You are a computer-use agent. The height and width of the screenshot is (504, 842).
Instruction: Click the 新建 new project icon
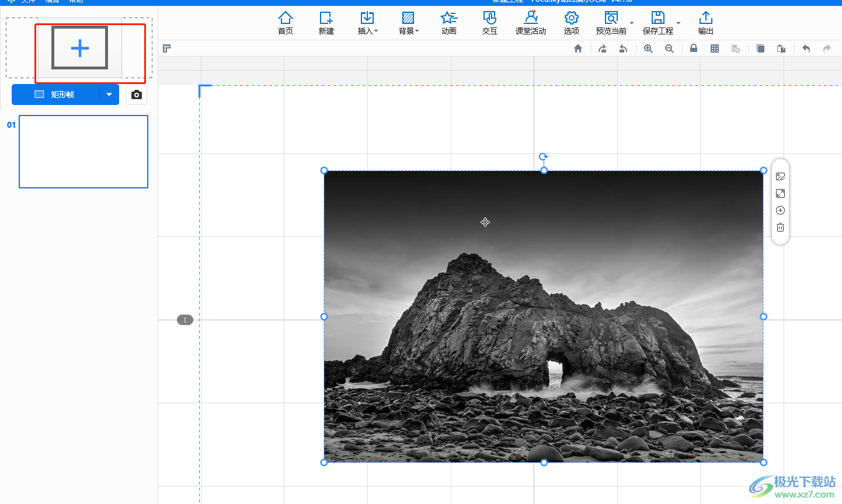[x=326, y=23]
